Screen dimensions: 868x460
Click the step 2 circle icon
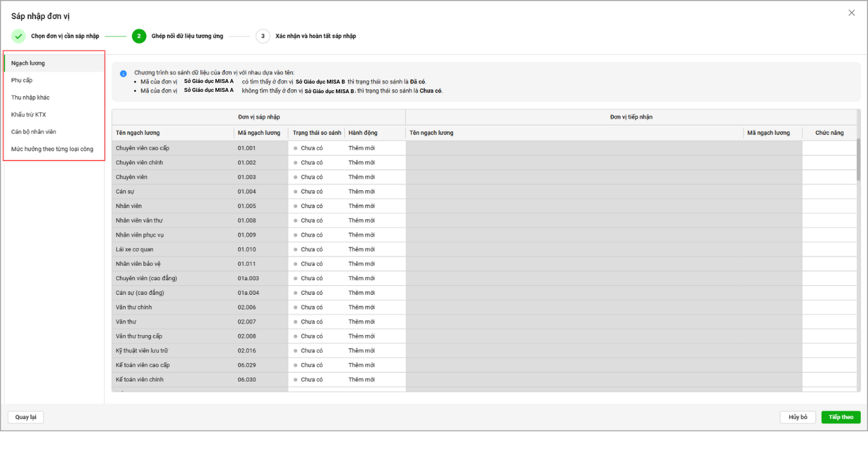pos(139,36)
